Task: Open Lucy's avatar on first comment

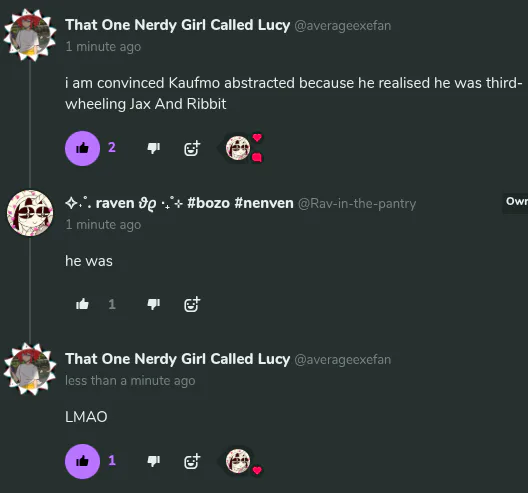Action: click(x=30, y=35)
